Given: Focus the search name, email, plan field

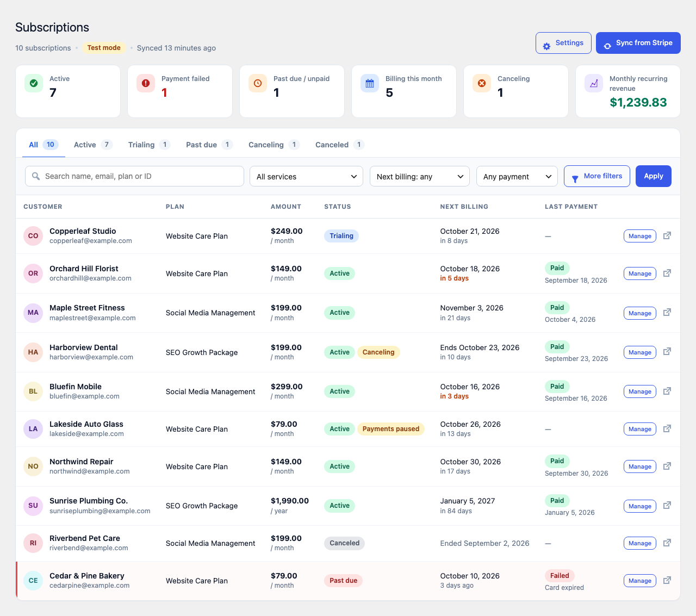Looking at the screenshot, I should coord(134,176).
